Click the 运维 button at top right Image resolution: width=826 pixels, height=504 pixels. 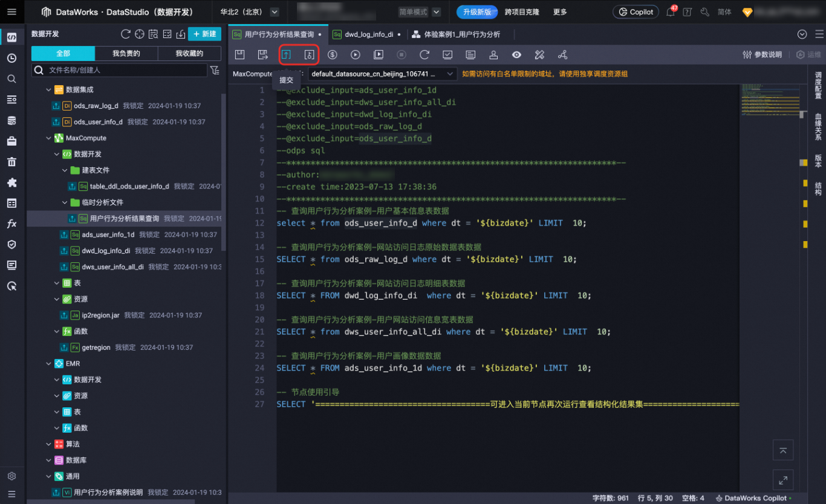(x=809, y=54)
